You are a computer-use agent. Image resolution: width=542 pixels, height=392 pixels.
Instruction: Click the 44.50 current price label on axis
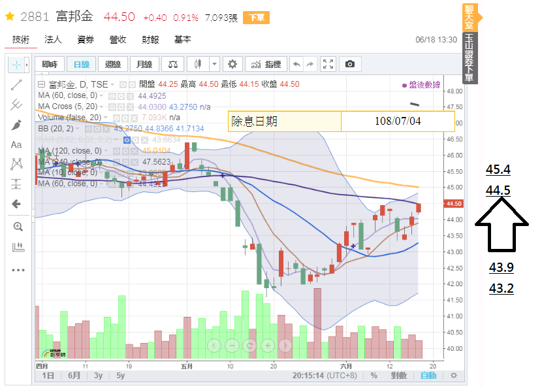tap(453, 204)
